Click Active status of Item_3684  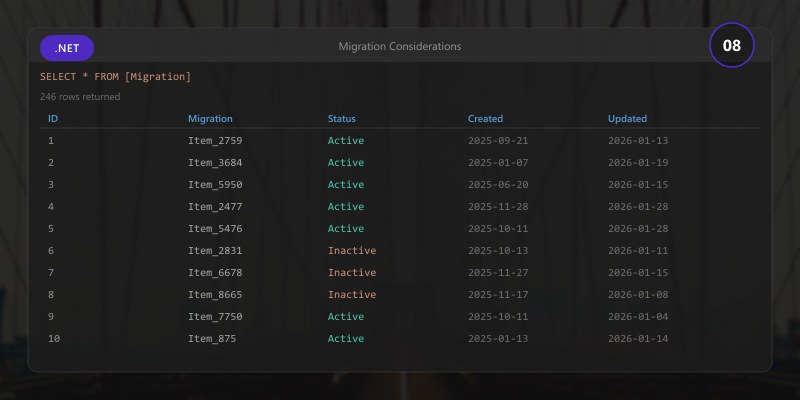point(346,162)
